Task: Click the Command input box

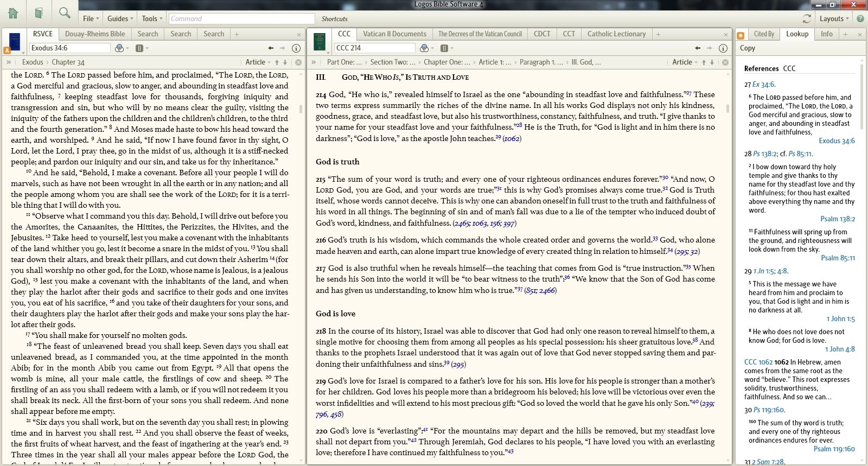Action: [x=241, y=18]
